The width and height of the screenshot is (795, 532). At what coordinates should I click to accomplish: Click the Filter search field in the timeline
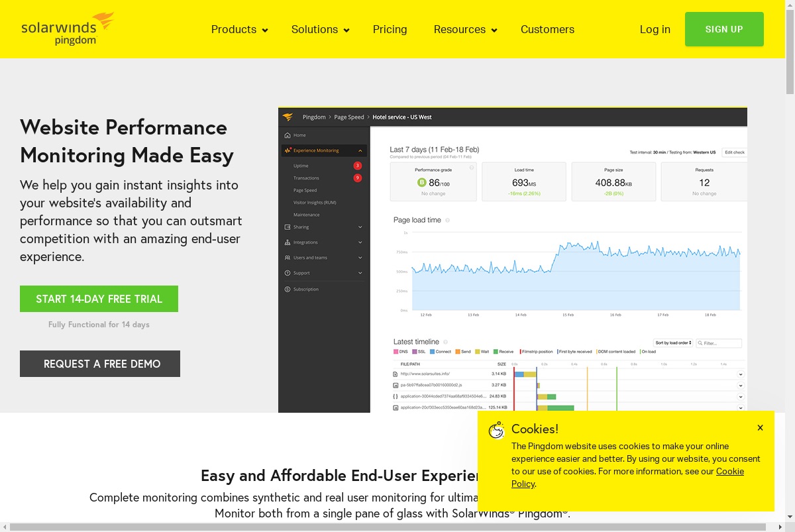click(719, 343)
